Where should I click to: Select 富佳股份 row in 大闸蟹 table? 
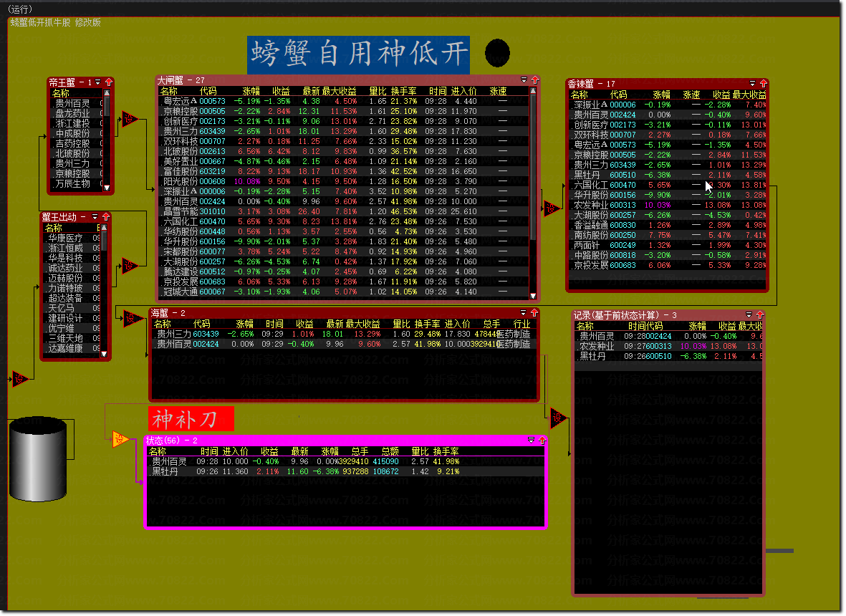tap(345, 171)
